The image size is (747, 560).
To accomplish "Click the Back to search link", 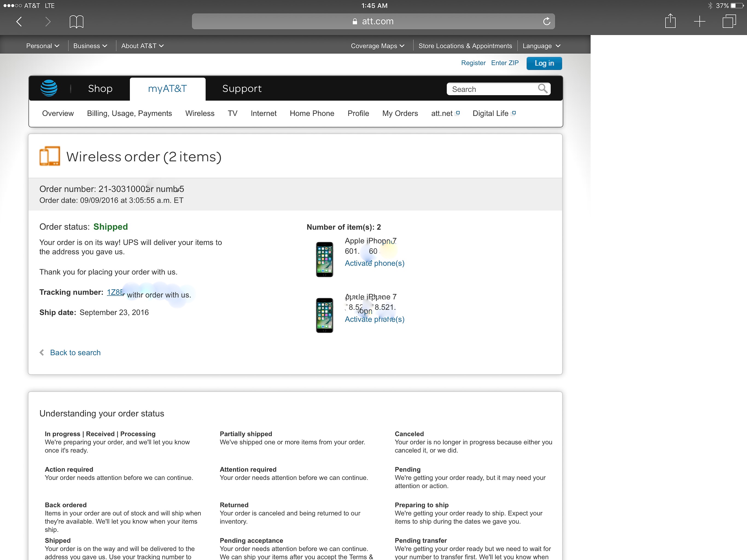I will [x=75, y=353].
